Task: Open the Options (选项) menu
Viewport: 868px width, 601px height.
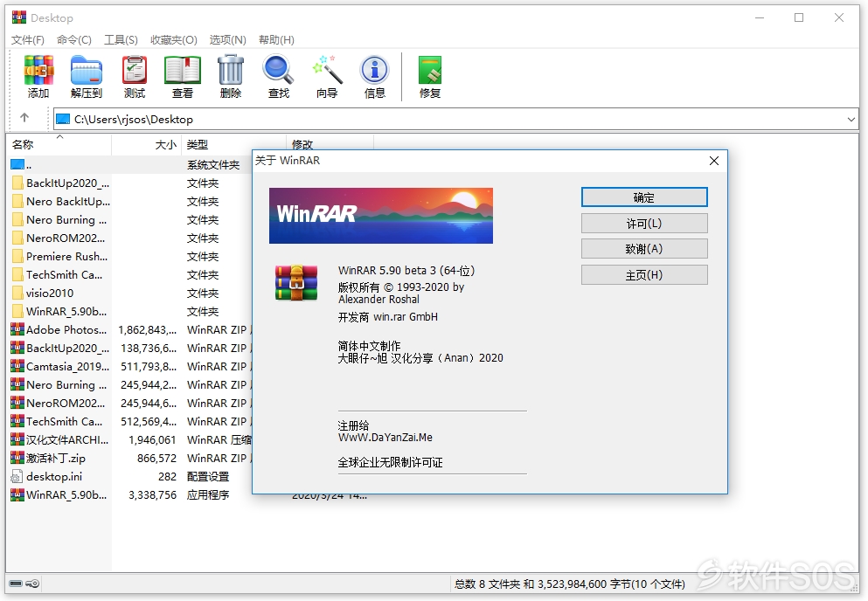Action: point(227,40)
